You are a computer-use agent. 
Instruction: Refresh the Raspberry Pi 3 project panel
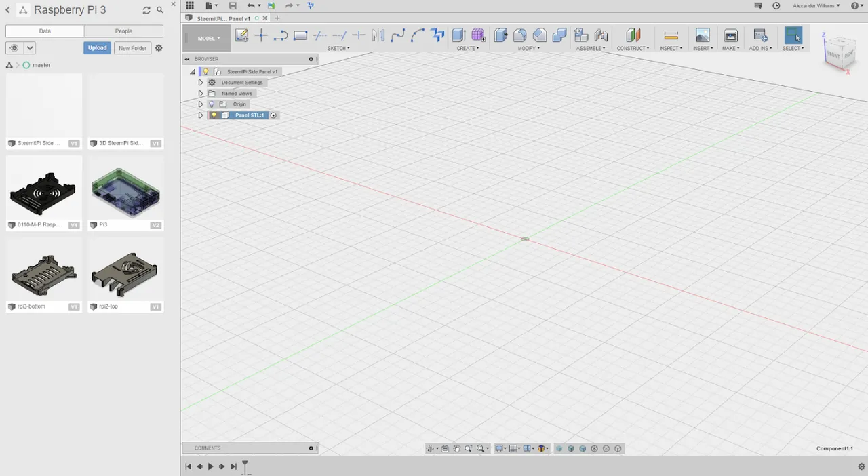[146, 10]
